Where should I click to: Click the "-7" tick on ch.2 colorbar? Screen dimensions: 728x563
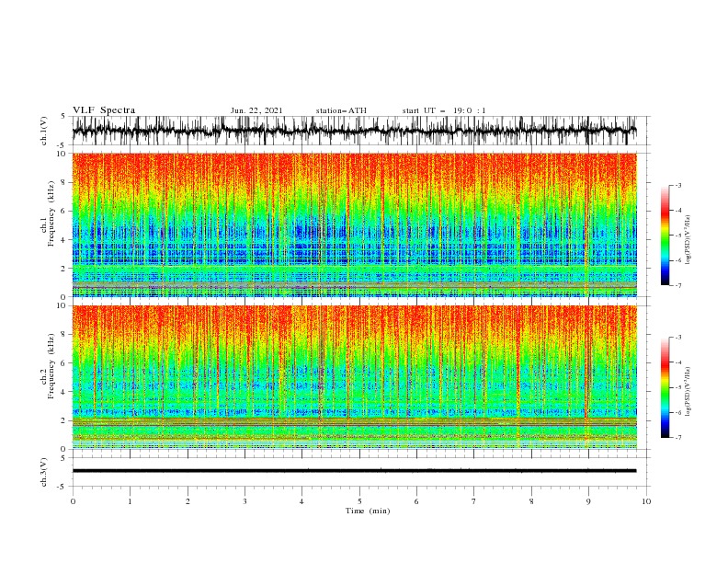coord(677,437)
